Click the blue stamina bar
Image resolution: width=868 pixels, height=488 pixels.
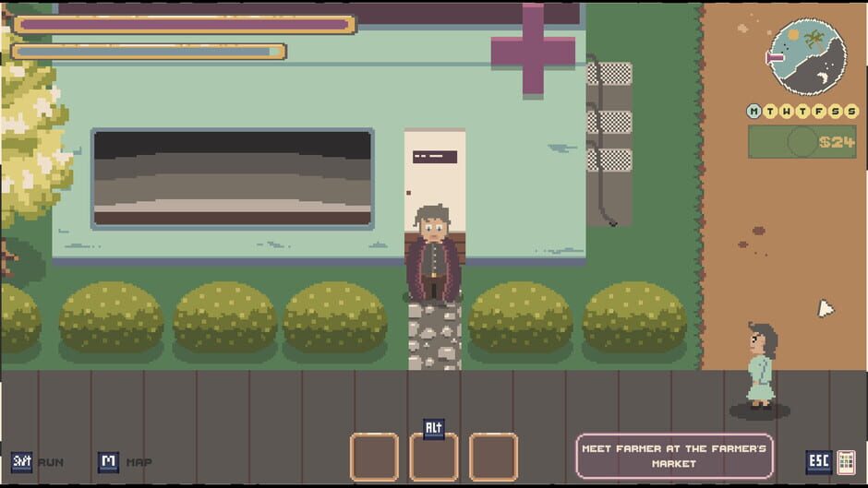pyautogui.click(x=149, y=52)
